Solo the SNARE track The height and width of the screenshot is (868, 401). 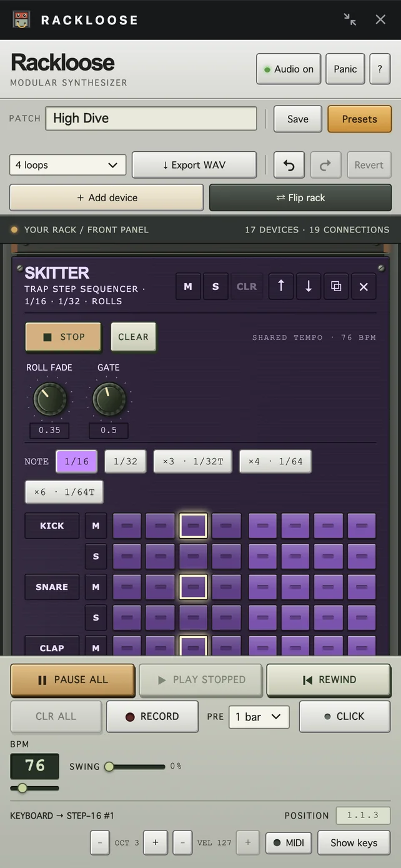tap(96, 617)
